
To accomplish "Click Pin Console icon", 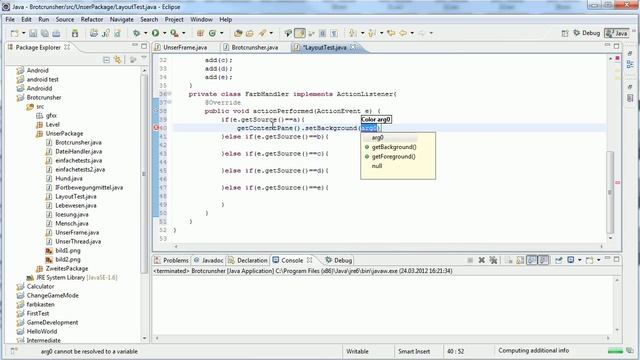I will 559,260.
